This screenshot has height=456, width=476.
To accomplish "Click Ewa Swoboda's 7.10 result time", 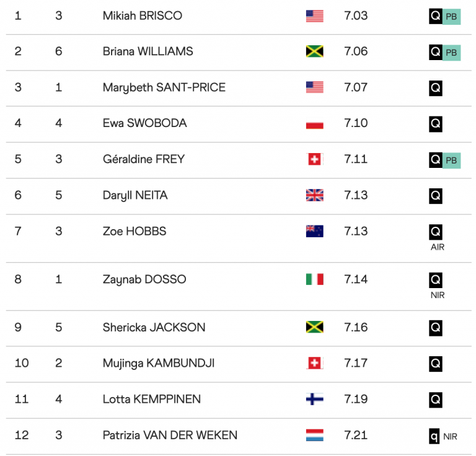I will click(356, 123).
